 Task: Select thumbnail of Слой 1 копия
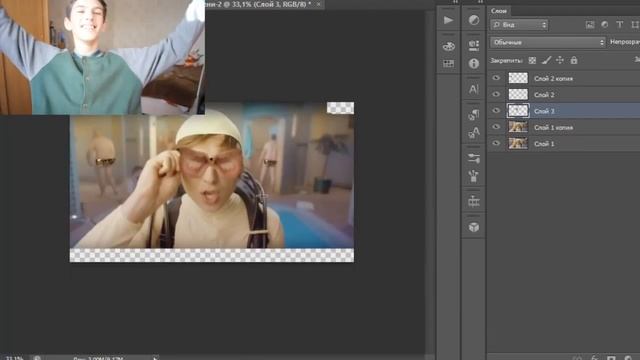[518, 127]
